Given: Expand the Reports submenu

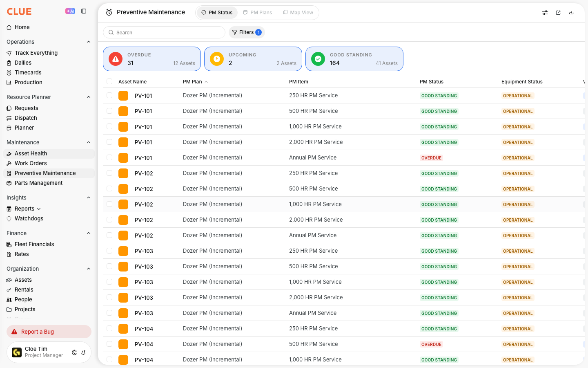Looking at the screenshot, I should point(39,209).
